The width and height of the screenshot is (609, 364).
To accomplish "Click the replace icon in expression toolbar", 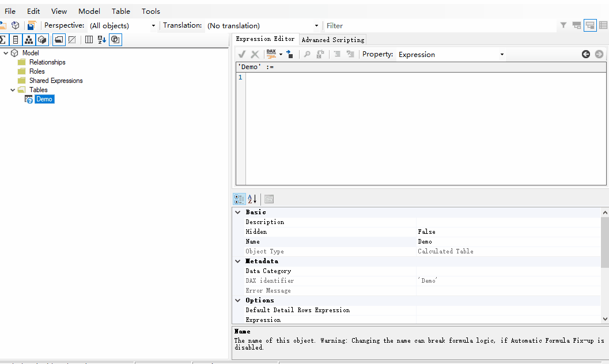I will click(320, 54).
